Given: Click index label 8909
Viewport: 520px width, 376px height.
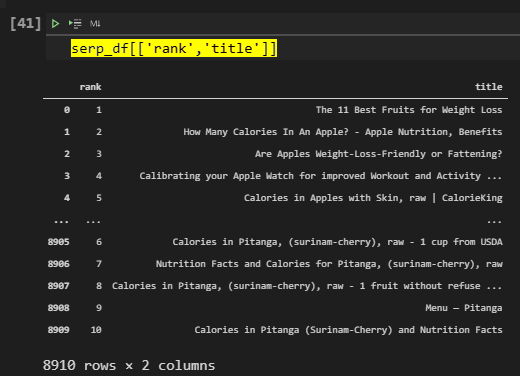Looking at the screenshot, I should pos(59,330).
